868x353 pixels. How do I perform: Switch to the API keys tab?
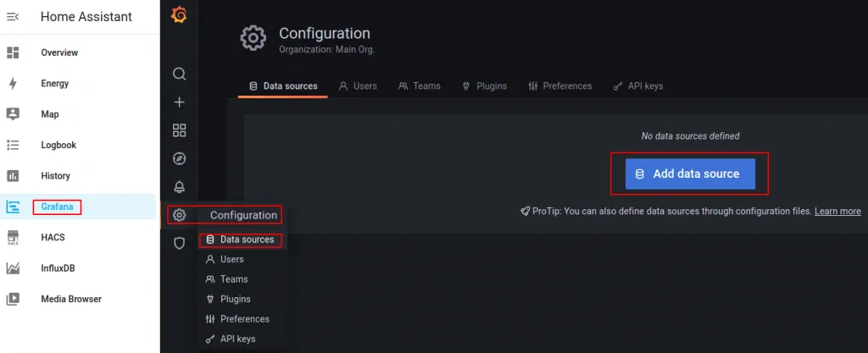[x=637, y=86]
